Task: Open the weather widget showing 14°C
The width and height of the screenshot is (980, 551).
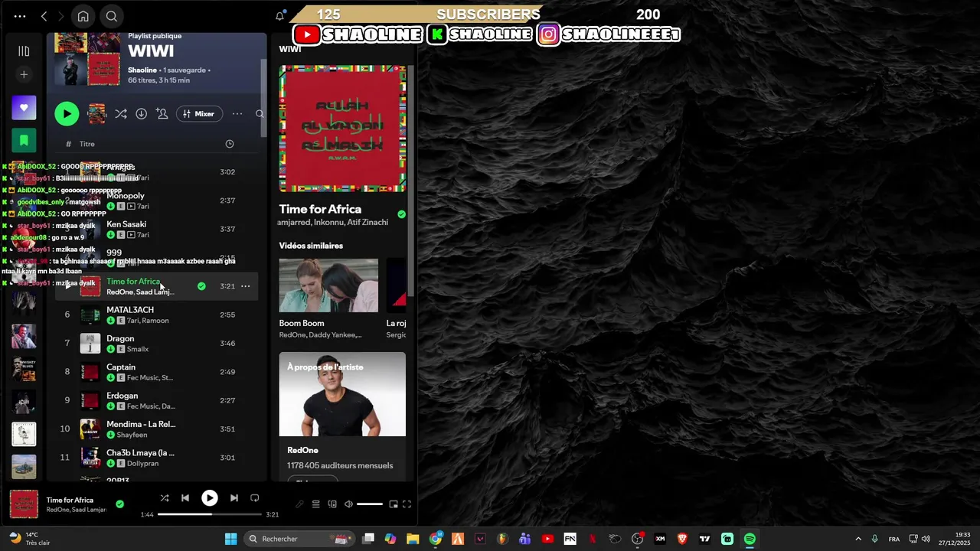Action: click(x=29, y=539)
